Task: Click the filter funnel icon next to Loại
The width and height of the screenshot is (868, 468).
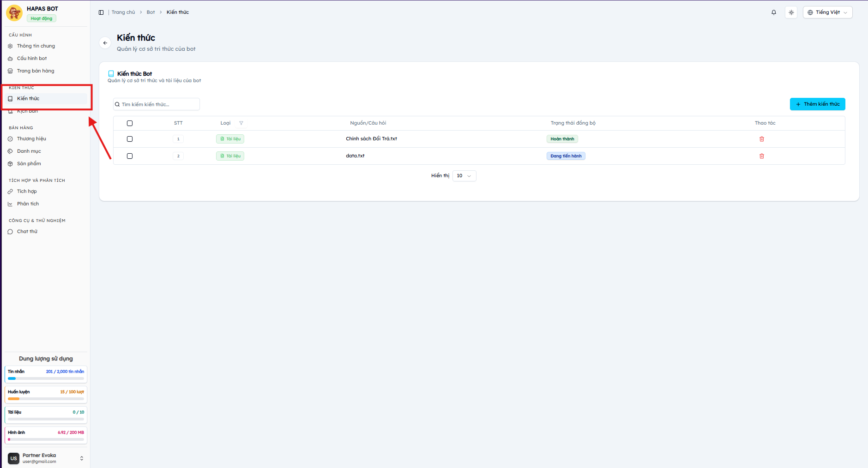Action: coord(241,123)
